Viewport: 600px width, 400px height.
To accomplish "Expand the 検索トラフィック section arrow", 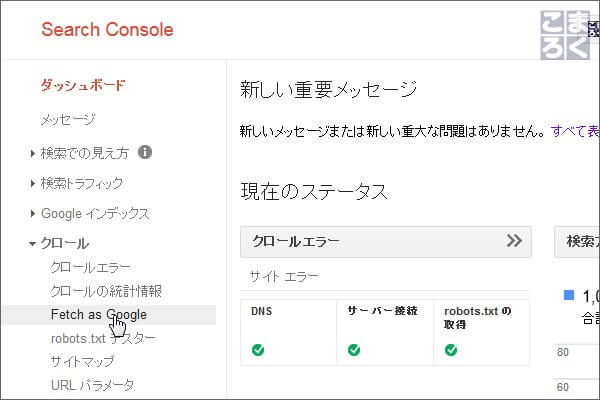I will [33, 183].
